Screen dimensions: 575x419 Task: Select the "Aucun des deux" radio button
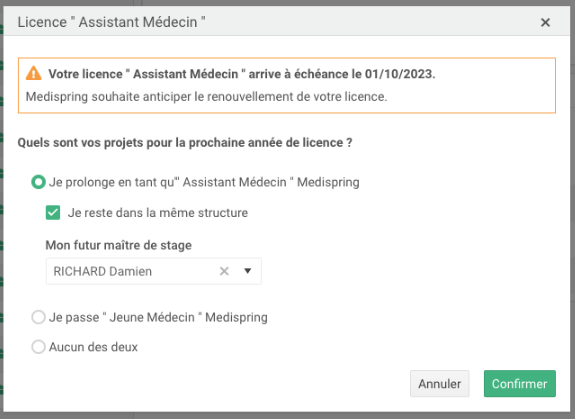[x=38, y=347]
